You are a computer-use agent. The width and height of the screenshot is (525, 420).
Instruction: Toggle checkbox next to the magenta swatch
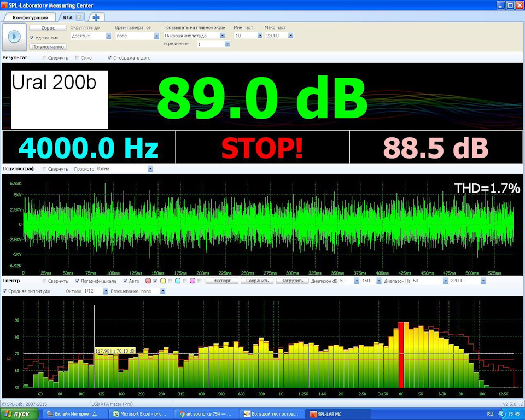[200, 281]
